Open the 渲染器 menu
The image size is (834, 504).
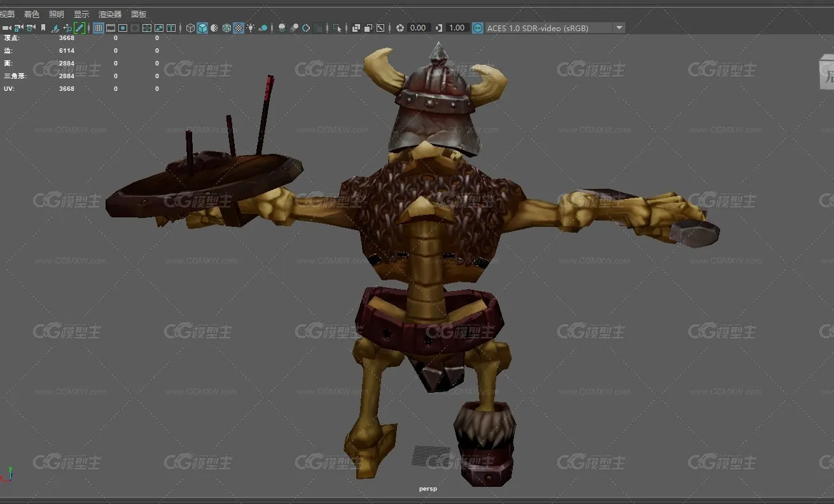click(x=110, y=14)
